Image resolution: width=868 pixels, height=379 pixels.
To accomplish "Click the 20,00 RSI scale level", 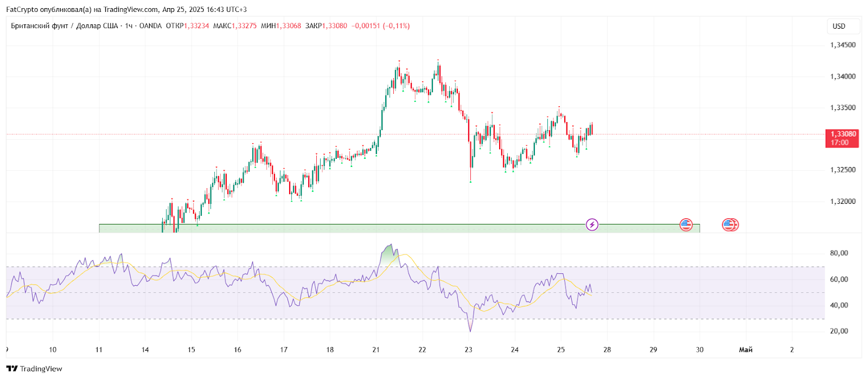I will [839, 331].
